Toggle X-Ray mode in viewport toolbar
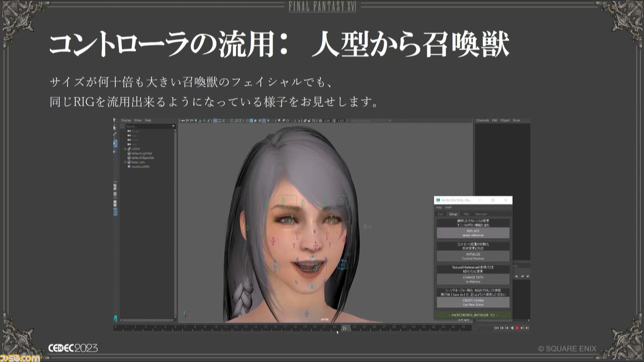The width and height of the screenshot is (644, 362). coord(305,121)
